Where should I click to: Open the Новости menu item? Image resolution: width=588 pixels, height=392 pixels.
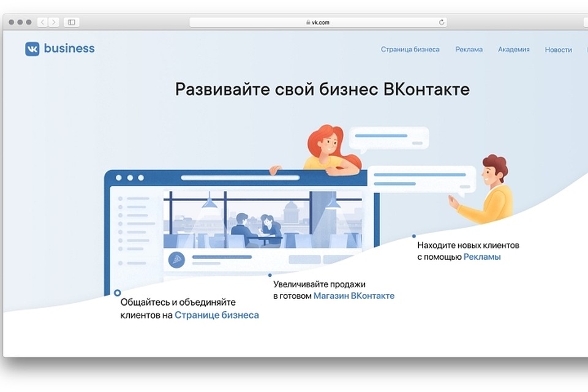pyautogui.click(x=558, y=50)
